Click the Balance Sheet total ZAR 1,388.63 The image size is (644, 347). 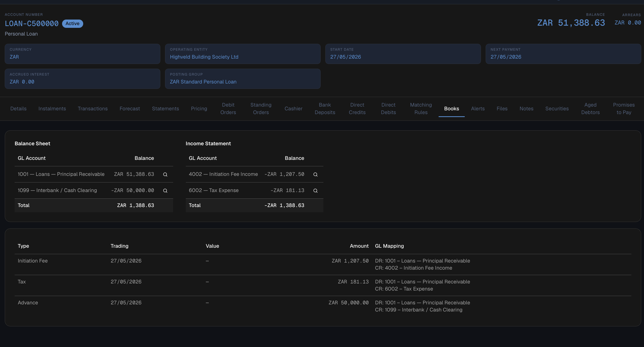click(135, 205)
